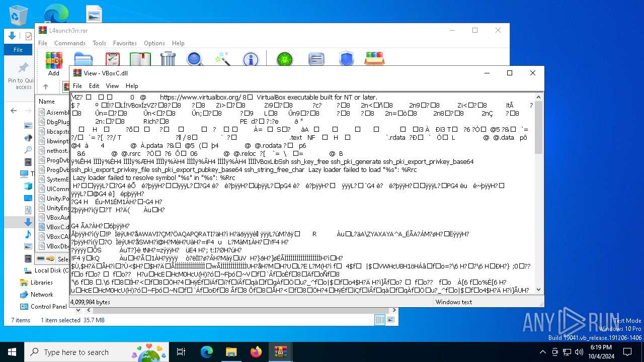Click the Protect shield icon in WinRAR toolbar

coord(346,59)
